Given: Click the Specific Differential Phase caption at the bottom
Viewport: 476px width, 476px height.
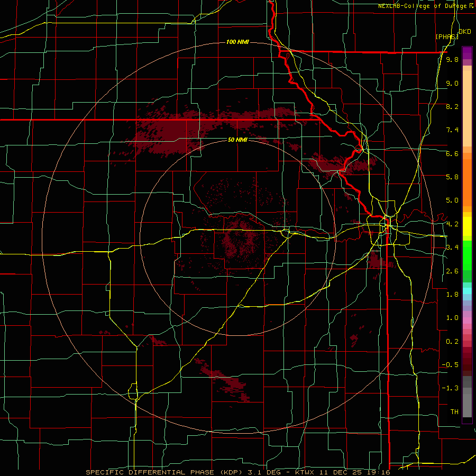Looking at the screenshot, I should [x=237, y=472].
